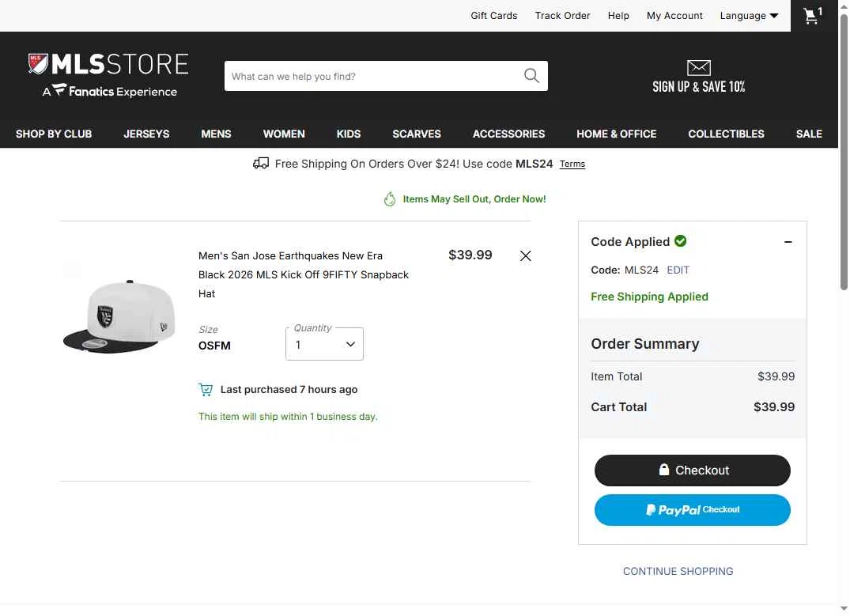Remove the hat with the X icon

coord(526,255)
